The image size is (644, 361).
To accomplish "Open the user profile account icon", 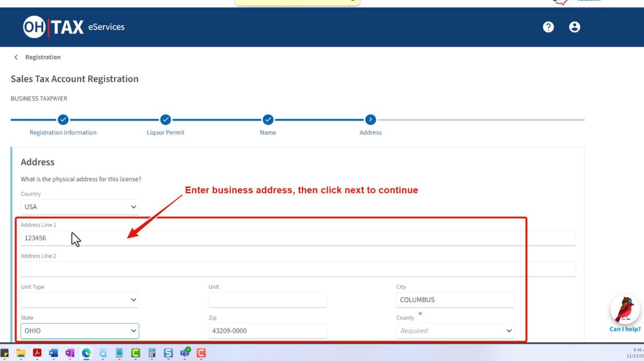I will (574, 27).
